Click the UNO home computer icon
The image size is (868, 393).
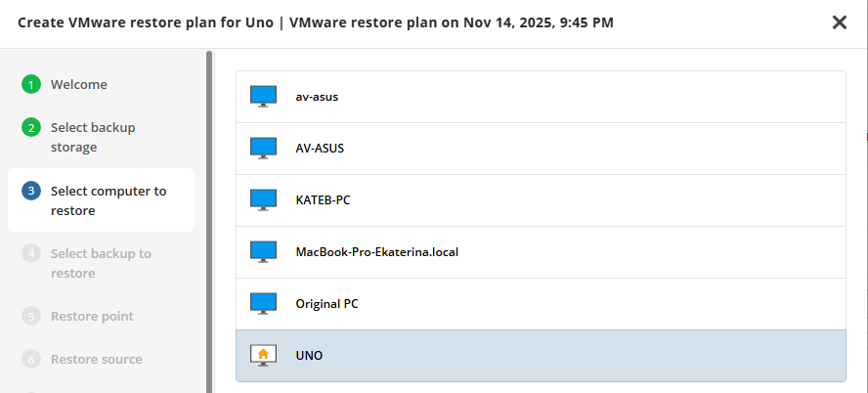pyautogui.click(x=263, y=356)
